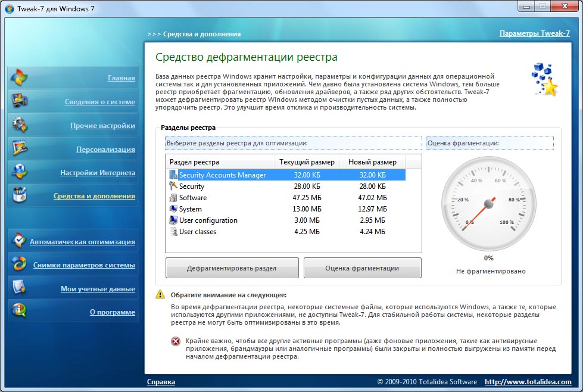Click the 0% value under the gauge
Screen dimensions: 583x392
(488, 258)
